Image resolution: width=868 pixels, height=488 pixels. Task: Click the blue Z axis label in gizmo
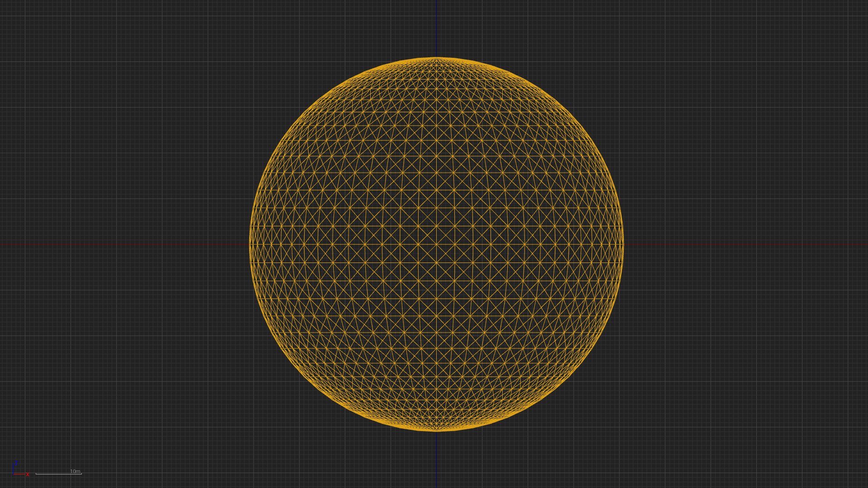(x=16, y=463)
